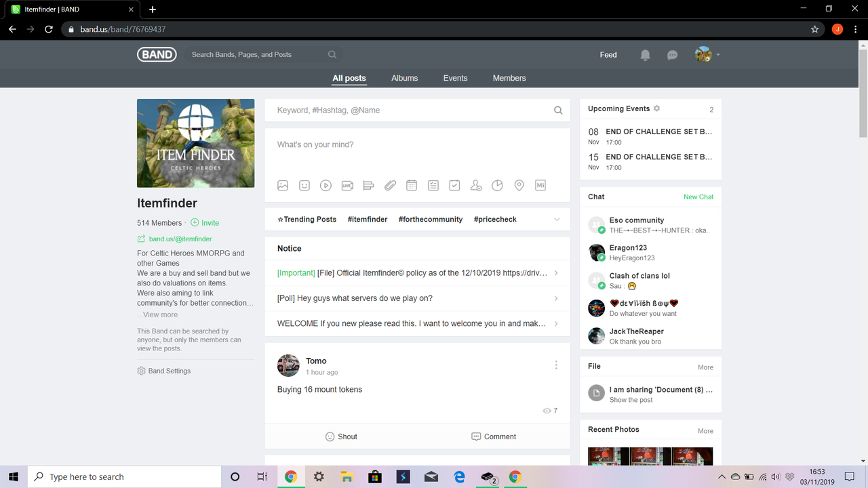
Task: Click the Shout smiley button
Action: click(x=341, y=436)
